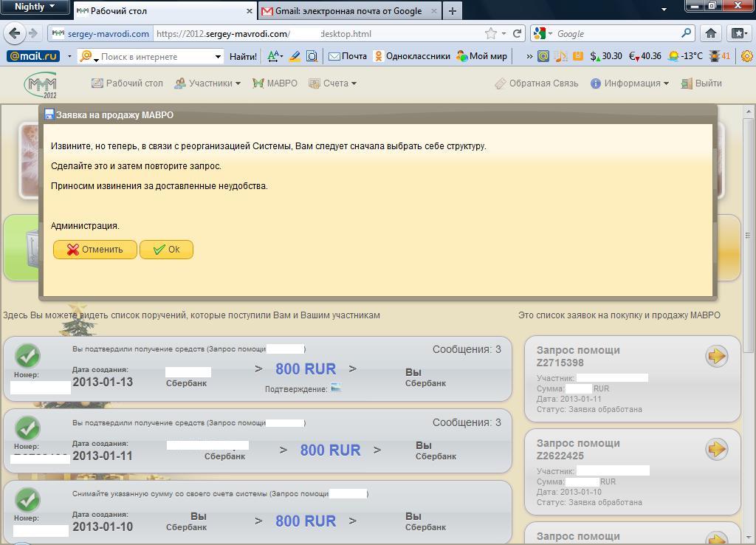Click Запрос помощи Z2622425 title
The width and height of the screenshot is (756, 545).
click(578, 450)
